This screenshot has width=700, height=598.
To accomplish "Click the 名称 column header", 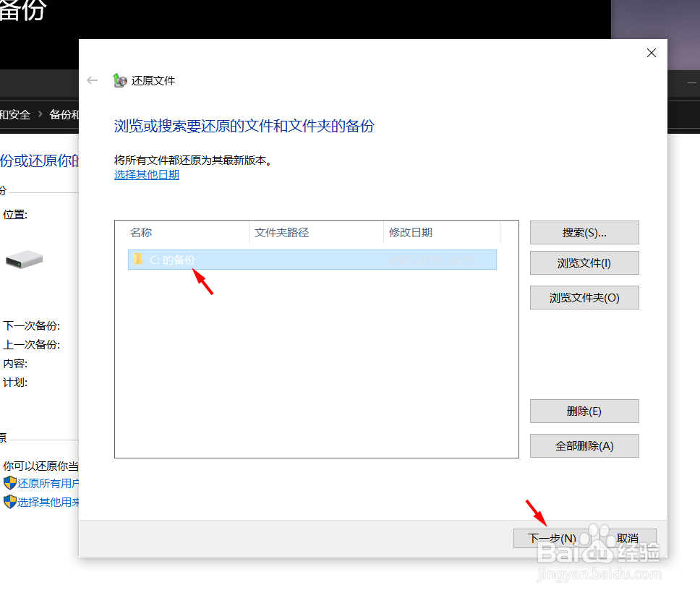I will 141,232.
